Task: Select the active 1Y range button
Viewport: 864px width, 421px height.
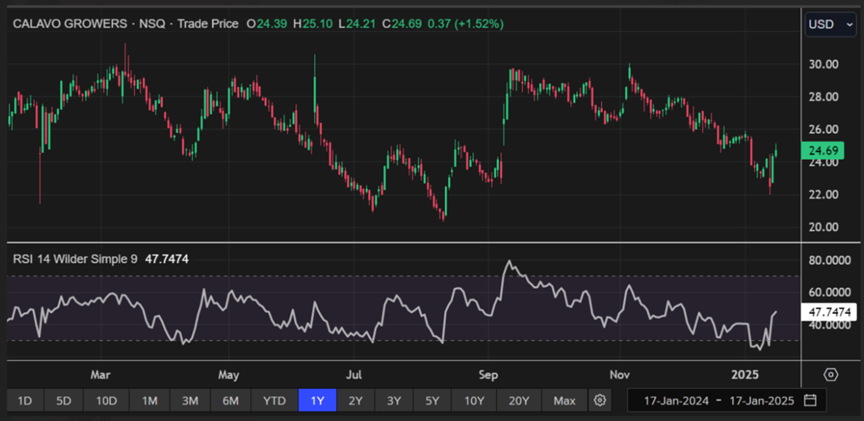Action: pyautogui.click(x=317, y=401)
